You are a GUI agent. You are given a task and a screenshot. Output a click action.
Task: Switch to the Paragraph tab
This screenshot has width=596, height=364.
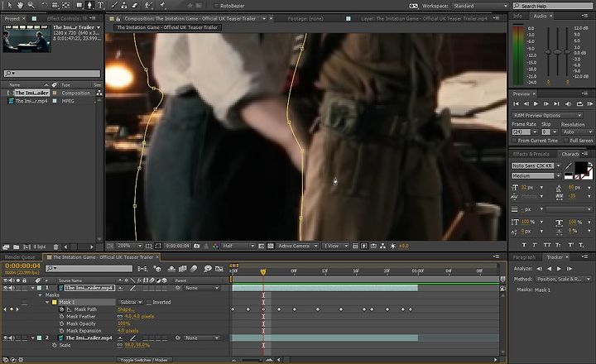click(524, 257)
